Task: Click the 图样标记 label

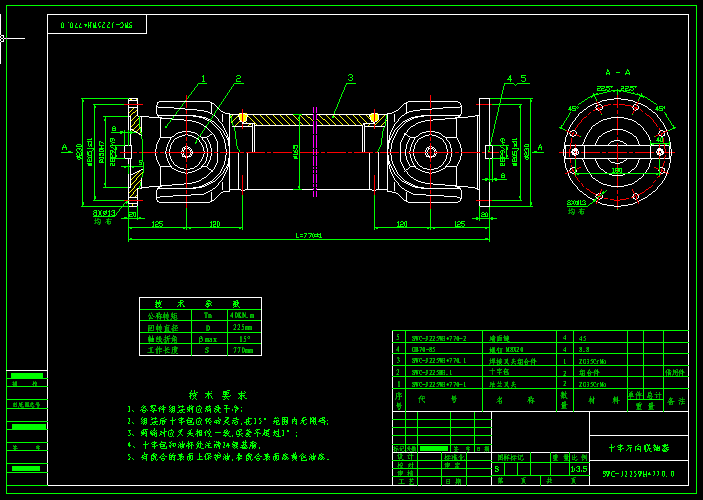Action: click(511, 457)
